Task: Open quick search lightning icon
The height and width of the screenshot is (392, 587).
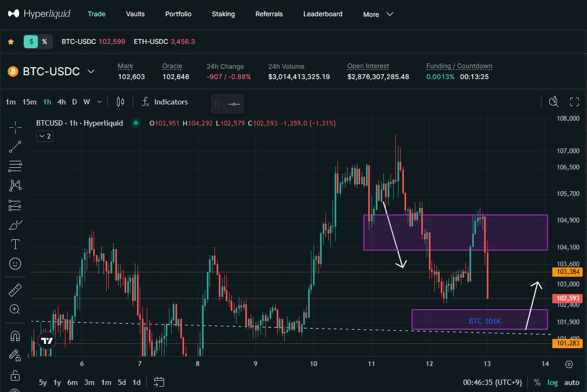Action: click(553, 101)
